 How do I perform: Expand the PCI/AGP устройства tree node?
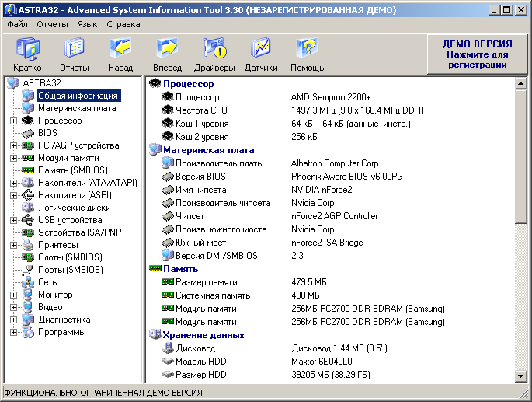point(13,145)
